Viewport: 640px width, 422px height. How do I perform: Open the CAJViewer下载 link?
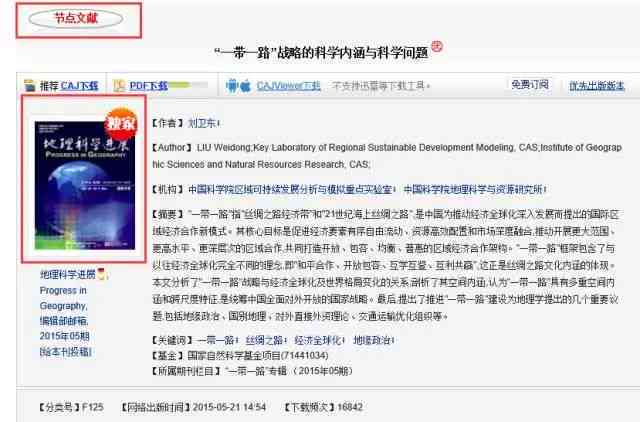[x=289, y=86]
